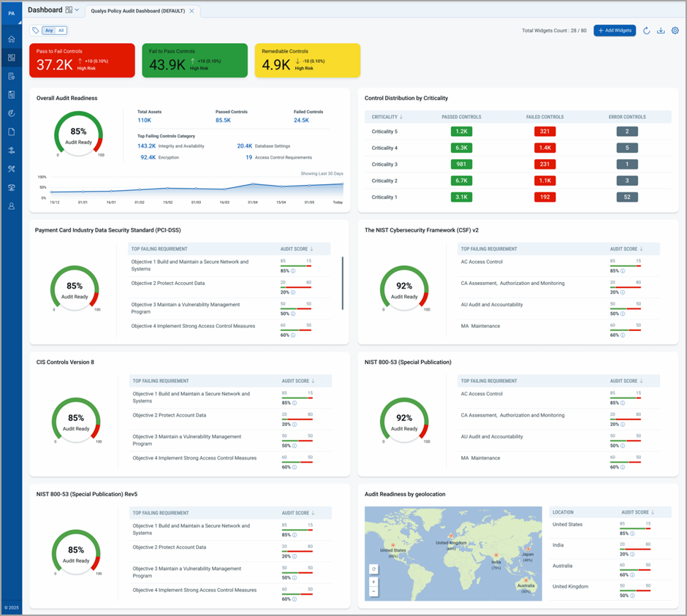
Task: Zoom out on the geolocation map
Action: tap(373, 591)
